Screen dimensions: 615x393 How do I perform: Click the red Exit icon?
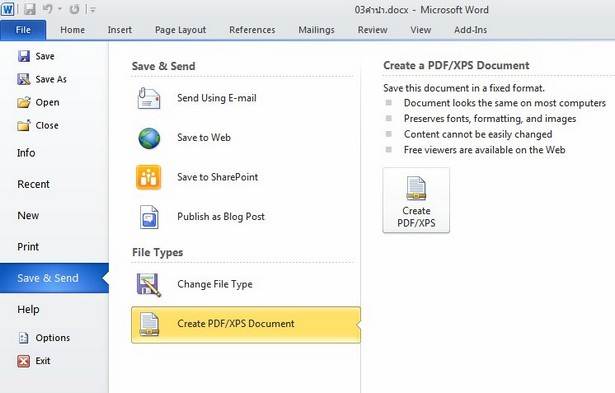point(24,361)
